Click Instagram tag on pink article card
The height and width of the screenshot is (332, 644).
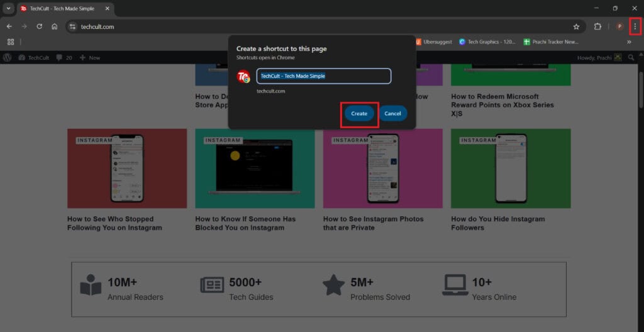tap(350, 140)
